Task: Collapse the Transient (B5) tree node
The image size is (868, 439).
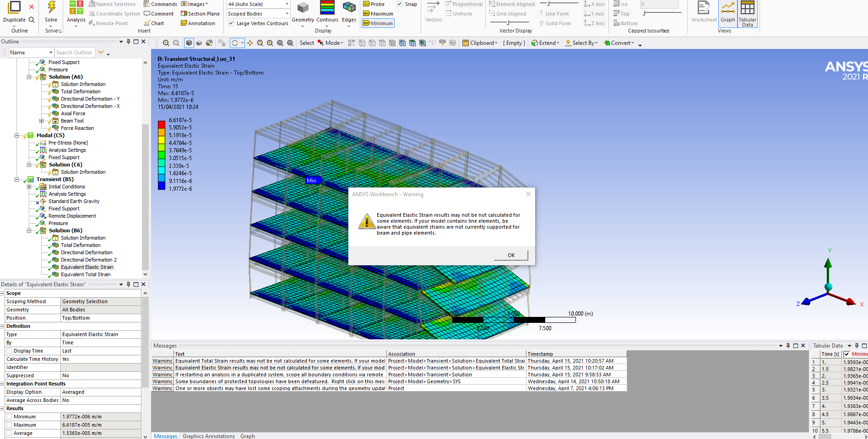Action: pos(17,179)
